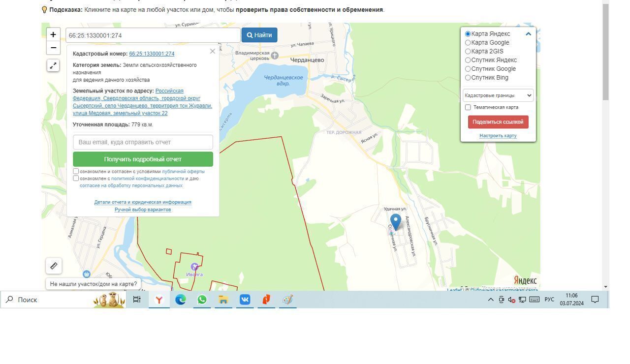The image size is (630, 364).
Task: Check the публичной оферты agreement box
Action: pos(76,171)
